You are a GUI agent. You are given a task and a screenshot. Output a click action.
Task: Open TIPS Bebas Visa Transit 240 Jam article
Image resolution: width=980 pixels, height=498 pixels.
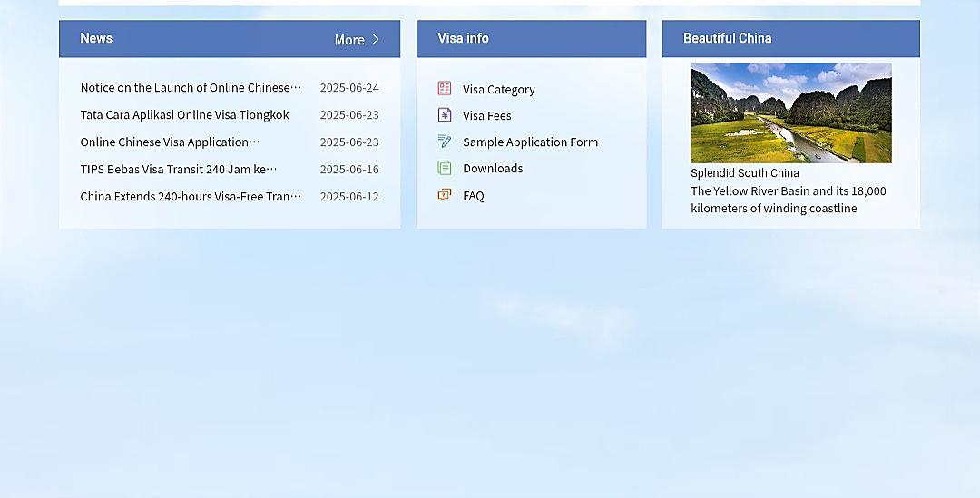click(179, 169)
